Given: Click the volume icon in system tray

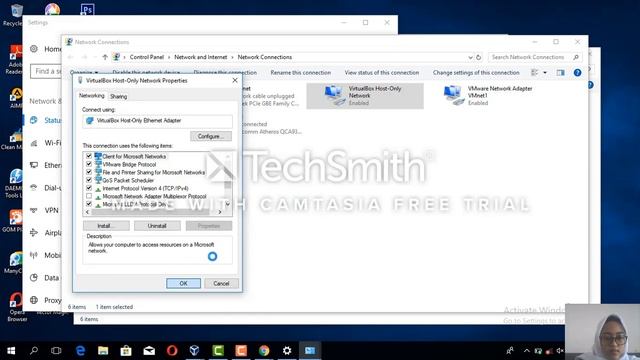Looking at the screenshot, I should point(560,350).
